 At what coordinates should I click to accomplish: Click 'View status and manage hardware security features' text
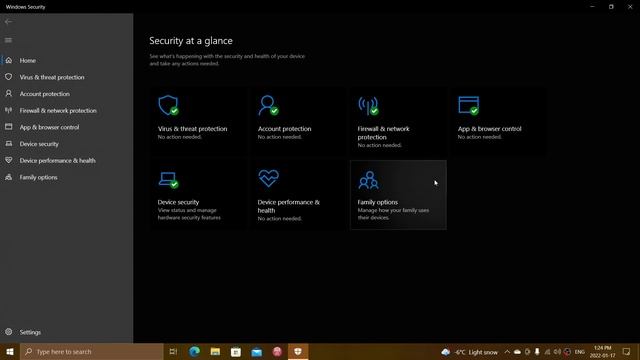click(x=189, y=214)
